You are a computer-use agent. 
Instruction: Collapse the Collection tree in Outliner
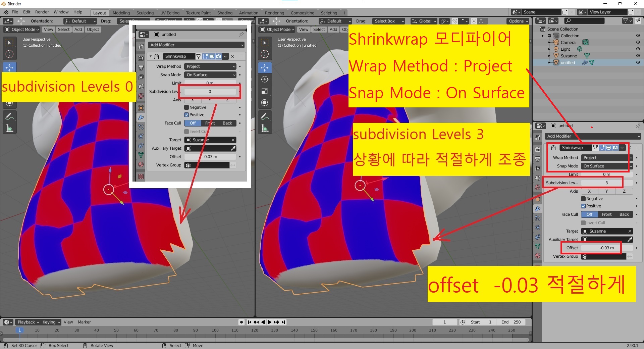click(543, 36)
